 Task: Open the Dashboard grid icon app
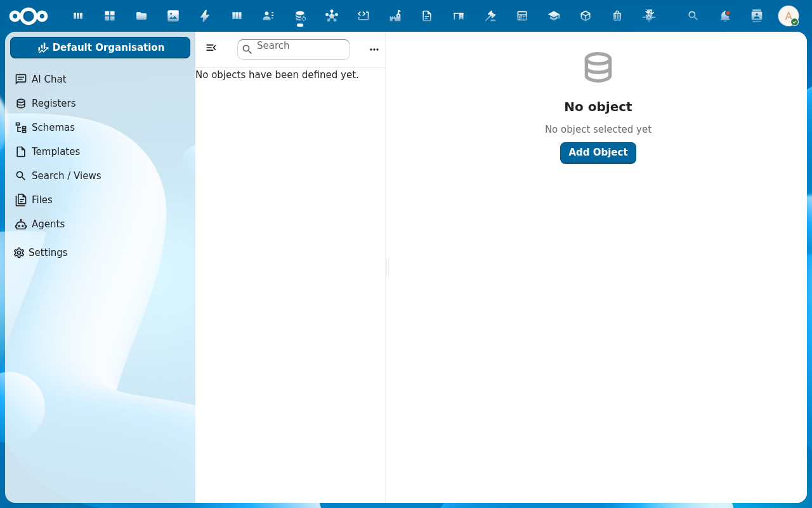coord(110,16)
